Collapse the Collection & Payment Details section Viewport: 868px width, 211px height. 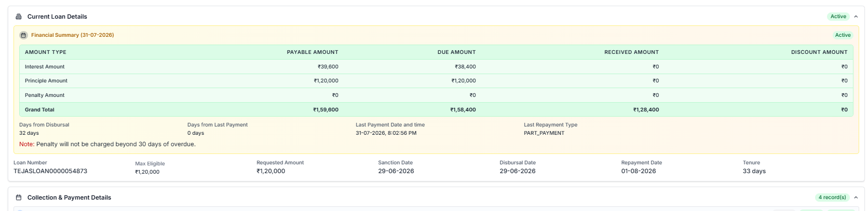[x=856, y=198]
